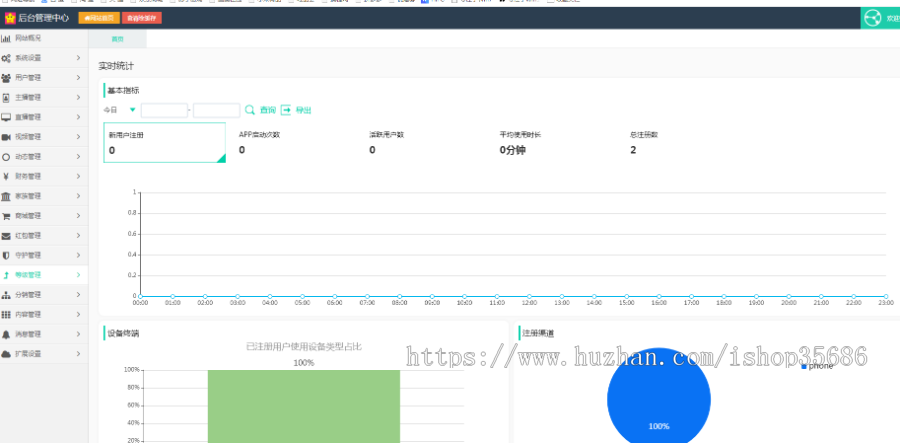Expand the 等级管理 chevron arrow
The image size is (900, 443).
(x=78, y=275)
